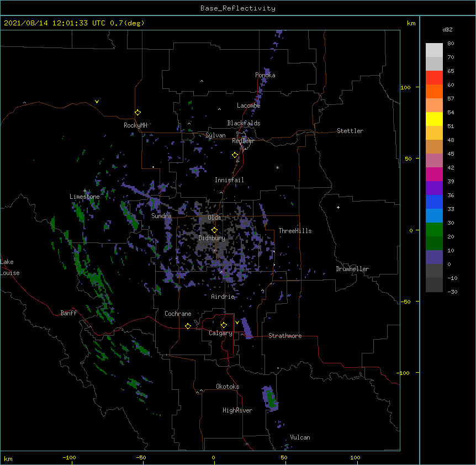Click the Okotoks label
Screen dimensions: 476x465
tap(228, 387)
